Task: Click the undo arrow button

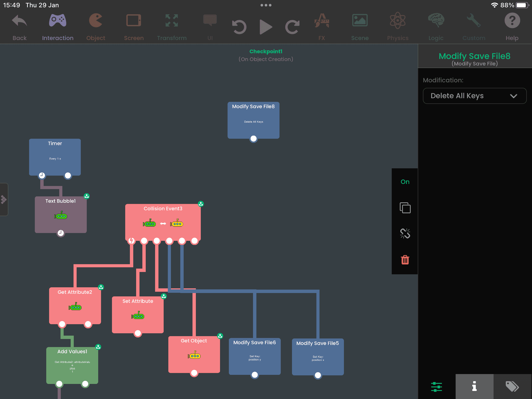Action: pos(239,27)
